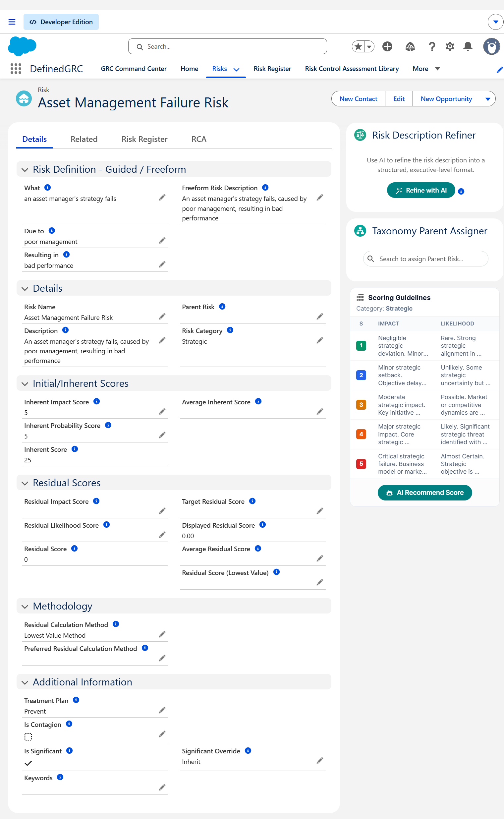Edit the Inherent Impact Score pencil
Screen dimensions: 504x819
(162, 412)
